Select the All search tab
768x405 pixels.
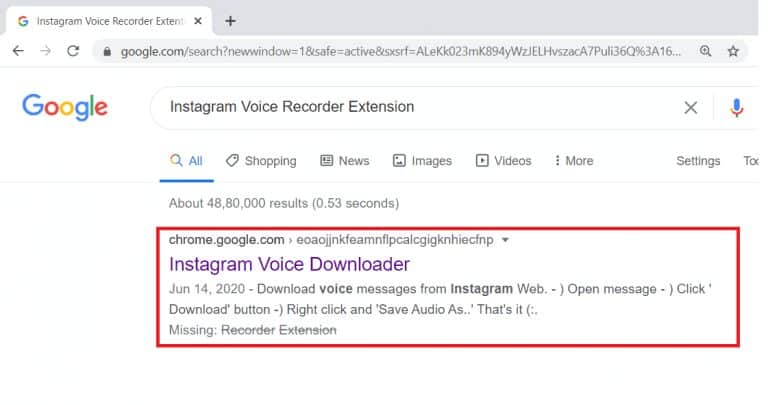186,161
